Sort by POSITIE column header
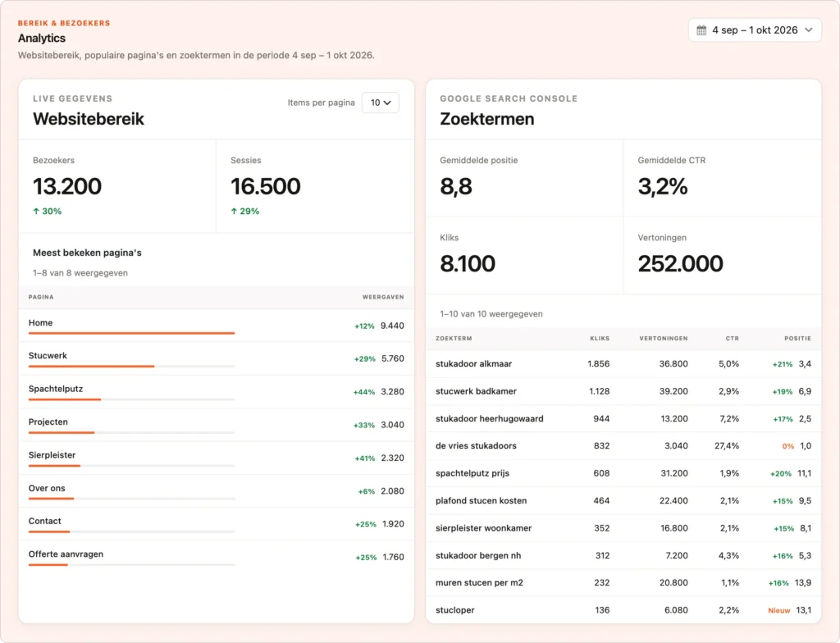This screenshot has height=643, width=840. [797, 339]
